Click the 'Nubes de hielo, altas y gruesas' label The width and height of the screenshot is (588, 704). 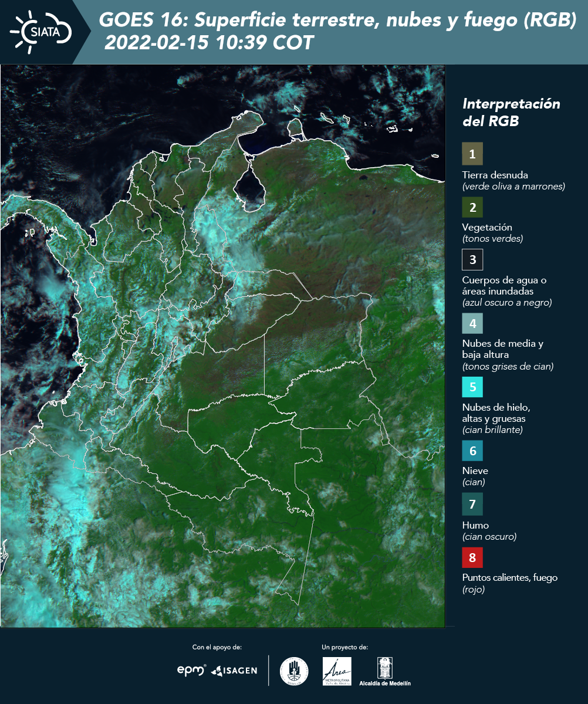coord(496,413)
